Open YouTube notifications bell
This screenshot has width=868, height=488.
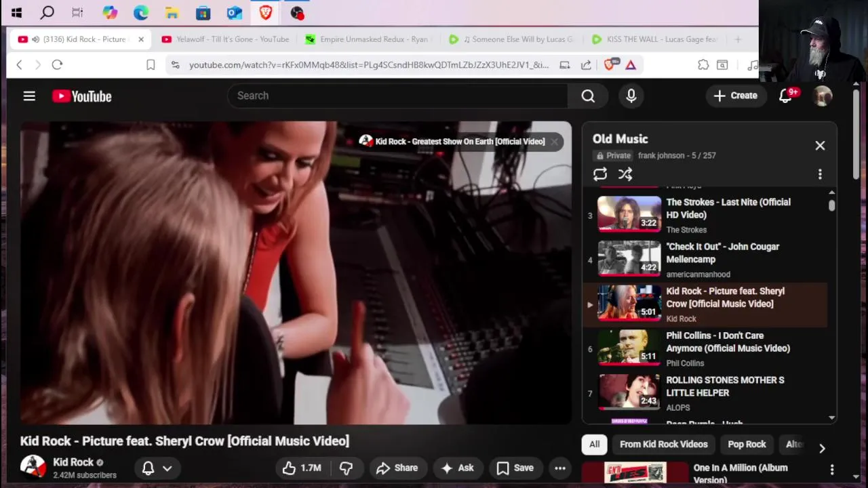click(x=786, y=96)
